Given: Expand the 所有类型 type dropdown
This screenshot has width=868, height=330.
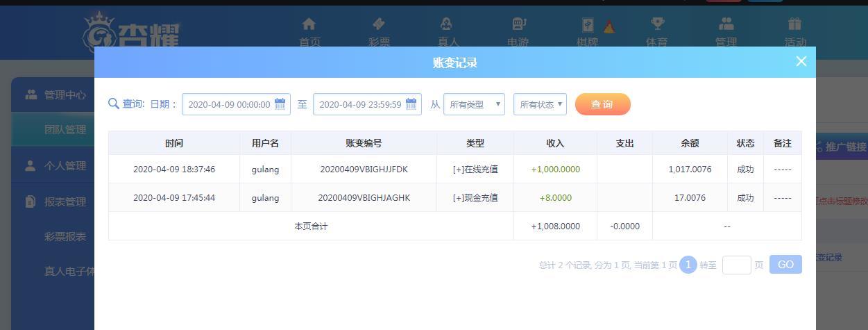Looking at the screenshot, I should pos(475,104).
